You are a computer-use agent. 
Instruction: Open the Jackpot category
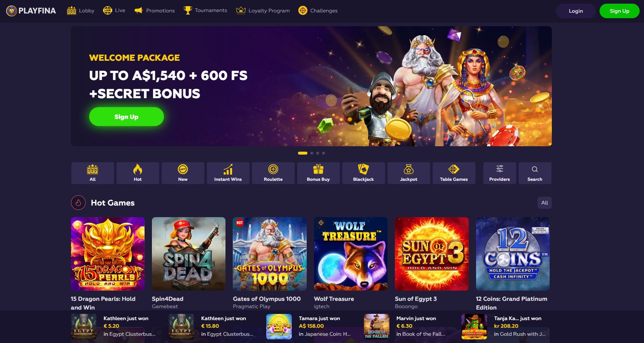click(x=409, y=173)
